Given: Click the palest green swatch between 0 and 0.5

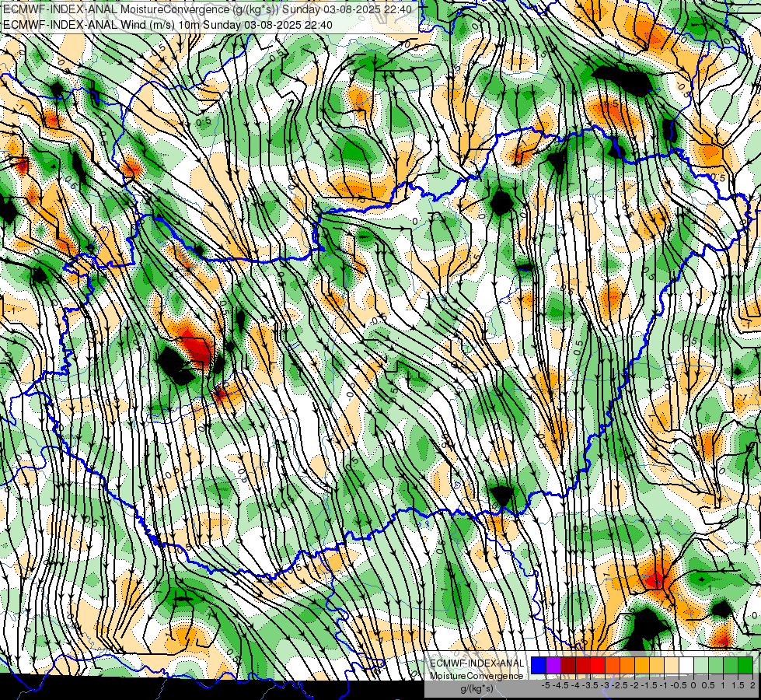Looking at the screenshot, I should [x=701, y=666].
